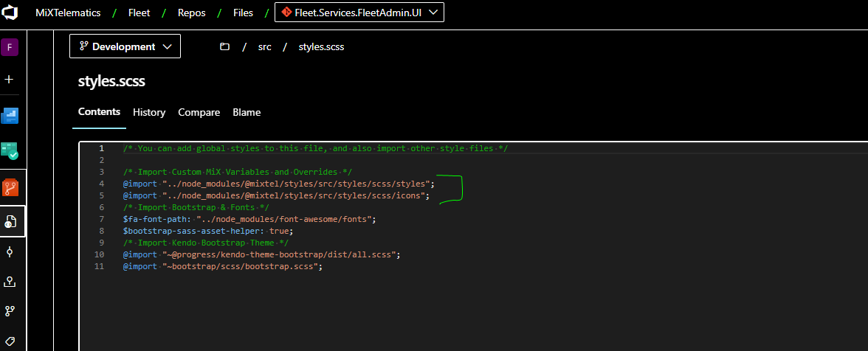Open the Branches icon in the sidebar
This screenshot has height=351, width=868.
pyautogui.click(x=10, y=311)
